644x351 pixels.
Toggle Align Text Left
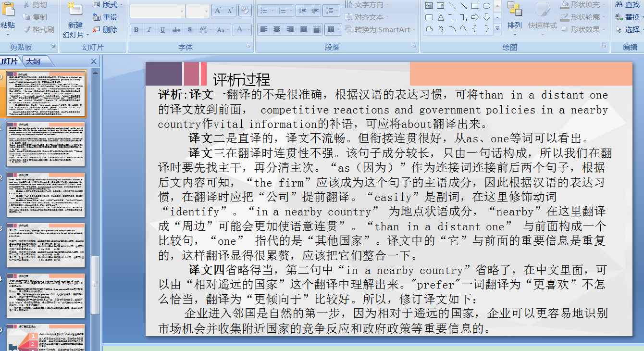pos(263,29)
